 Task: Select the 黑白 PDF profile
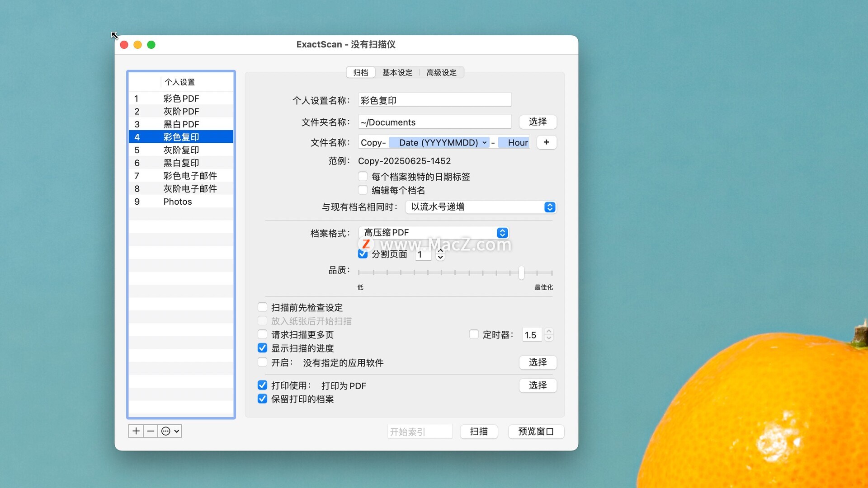tap(181, 124)
